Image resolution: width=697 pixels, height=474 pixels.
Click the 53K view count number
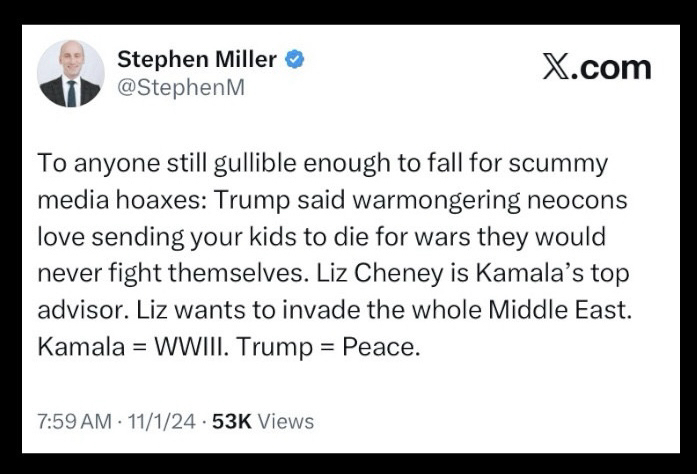tap(231, 421)
